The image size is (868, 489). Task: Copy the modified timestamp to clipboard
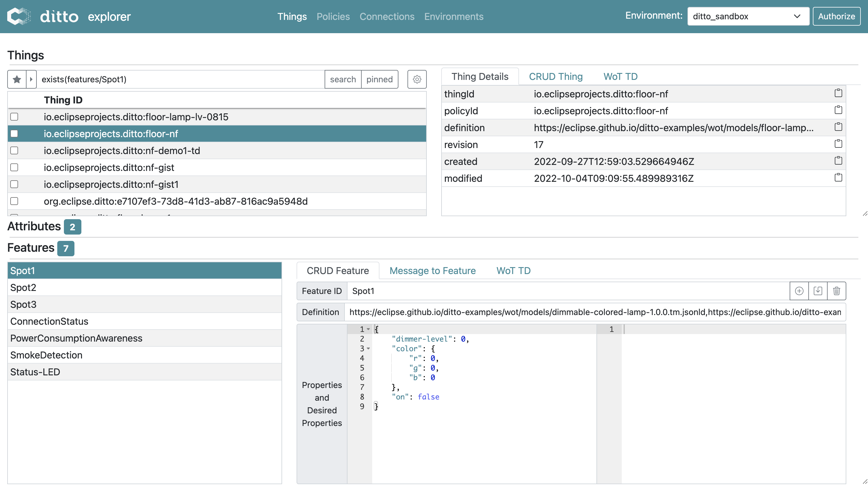838,177
